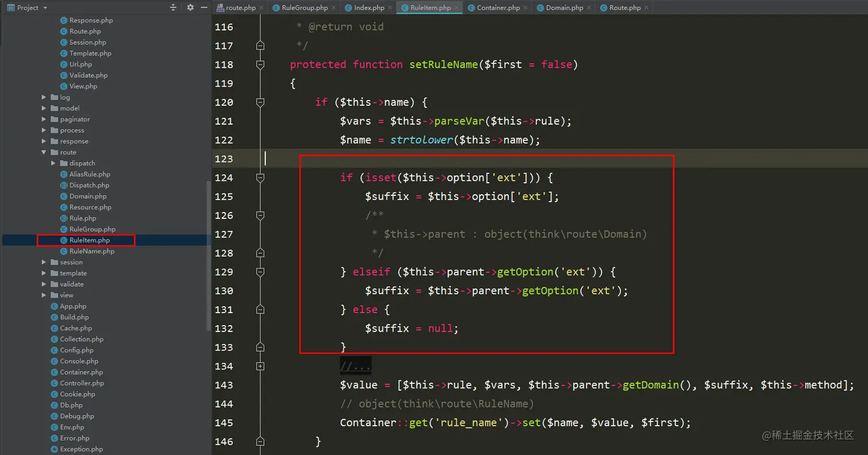The width and height of the screenshot is (868, 455).
Task: Close the RuleItem.php tab
Action: click(x=457, y=7)
